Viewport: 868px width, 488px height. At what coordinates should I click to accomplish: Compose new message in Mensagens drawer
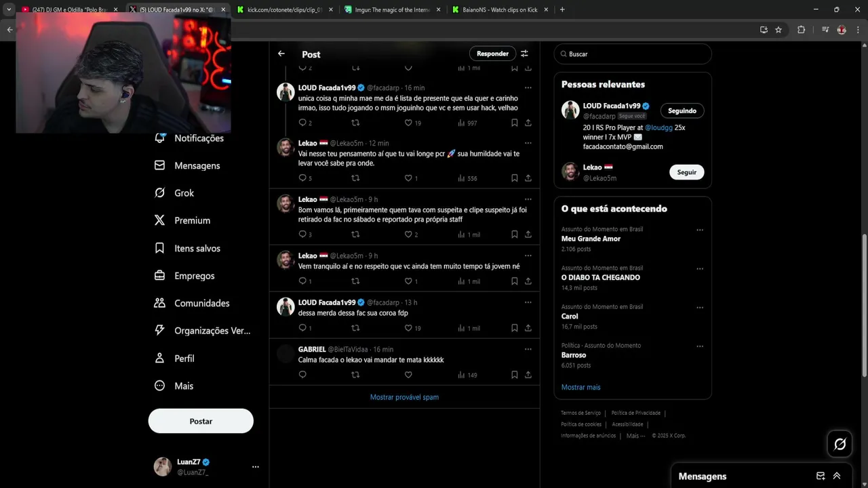[x=821, y=476]
